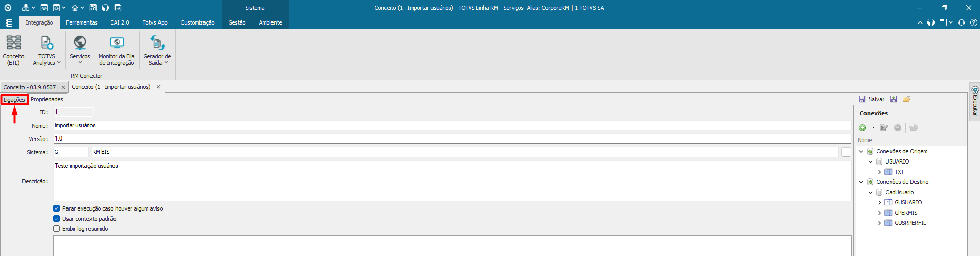This screenshot has height=256, width=980.
Task: Switch to Integração ribbon tab
Action: click(x=39, y=22)
